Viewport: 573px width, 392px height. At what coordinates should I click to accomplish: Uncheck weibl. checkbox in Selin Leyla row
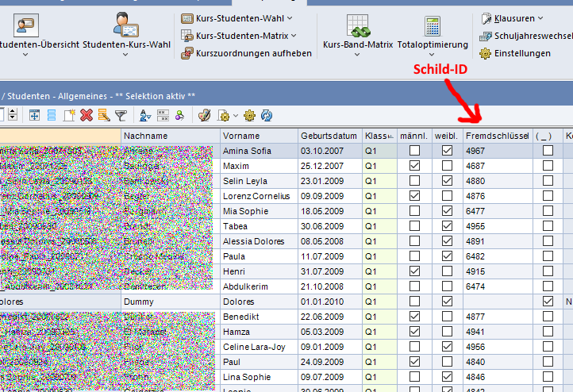[447, 181]
